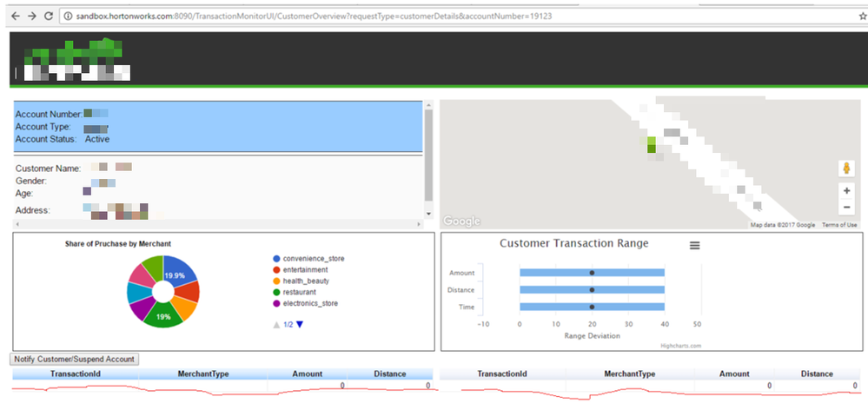The image size is (868, 410).
Task: Click the browser back arrow
Action: point(10,17)
